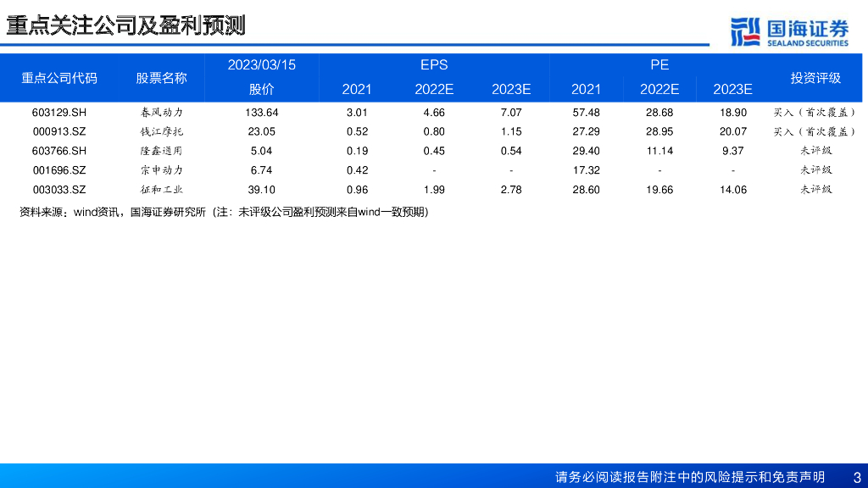Click the PE group header
The height and width of the screenshot is (488, 868).
point(659,64)
